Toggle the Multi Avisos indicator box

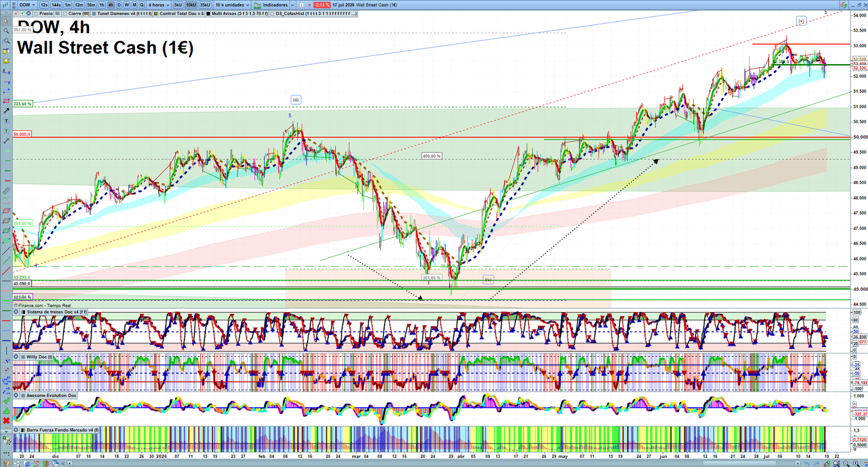[x=208, y=14]
